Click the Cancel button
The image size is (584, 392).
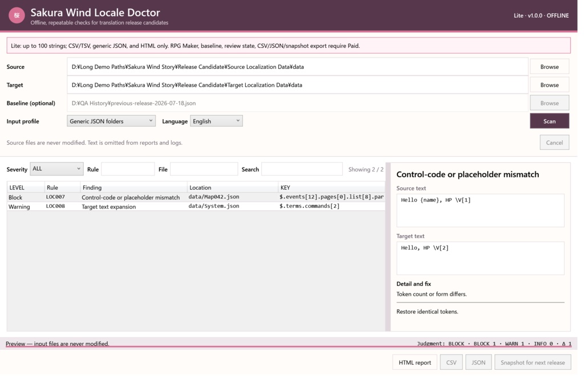(x=554, y=142)
